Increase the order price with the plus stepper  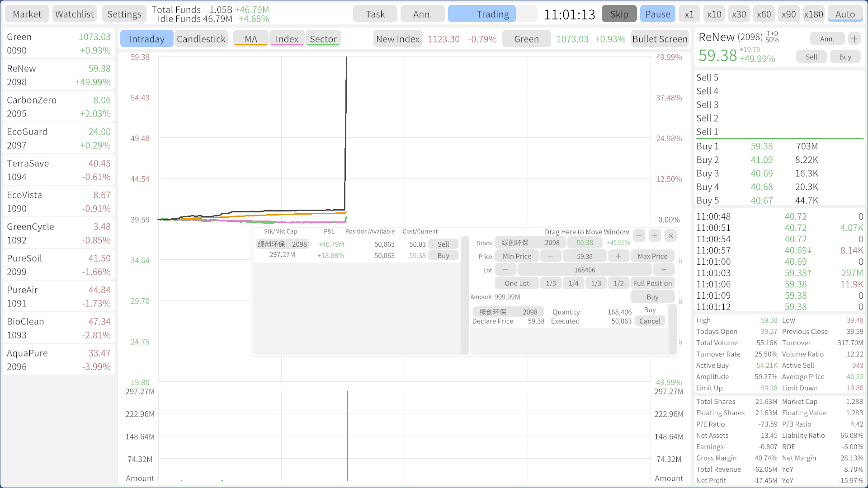618,256
